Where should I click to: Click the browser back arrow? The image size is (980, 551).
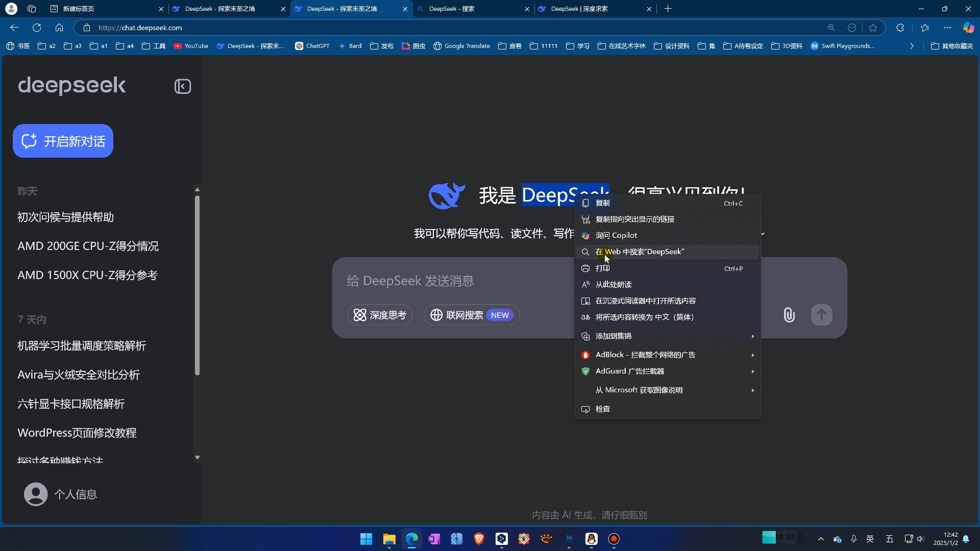click(x=14, y=28)
